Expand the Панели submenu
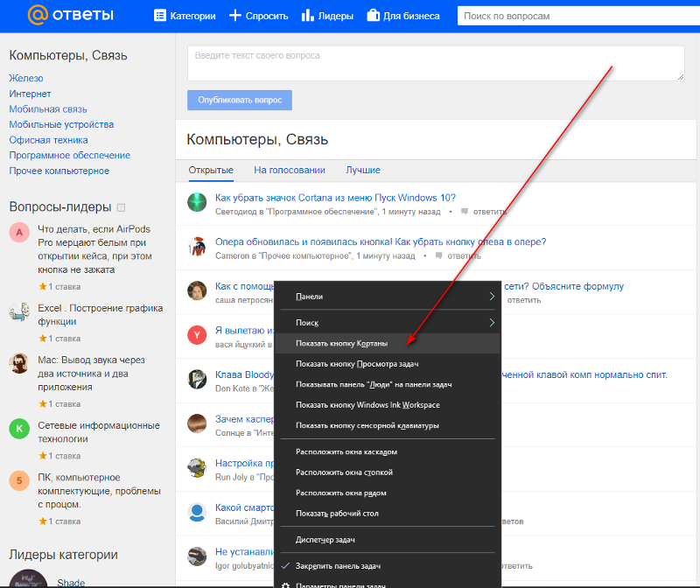 click(x=387, y=297)
